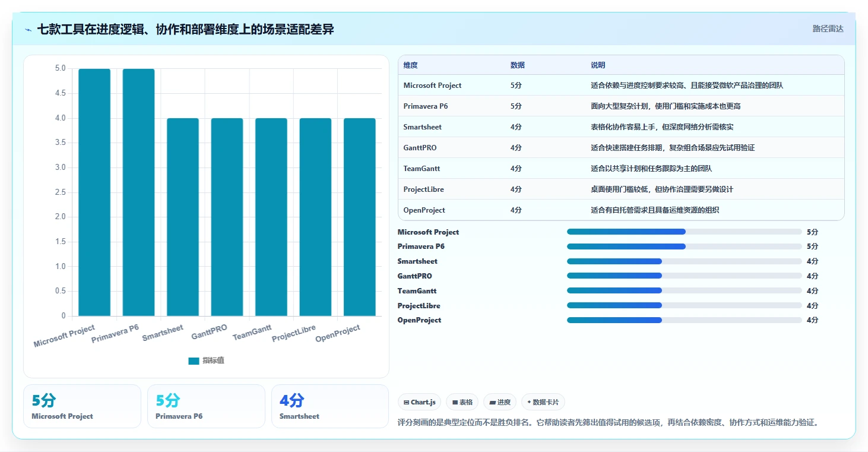868x452 pixels.
Task: Select the TeamGantt table row name
Action: (x=422, y=169)
